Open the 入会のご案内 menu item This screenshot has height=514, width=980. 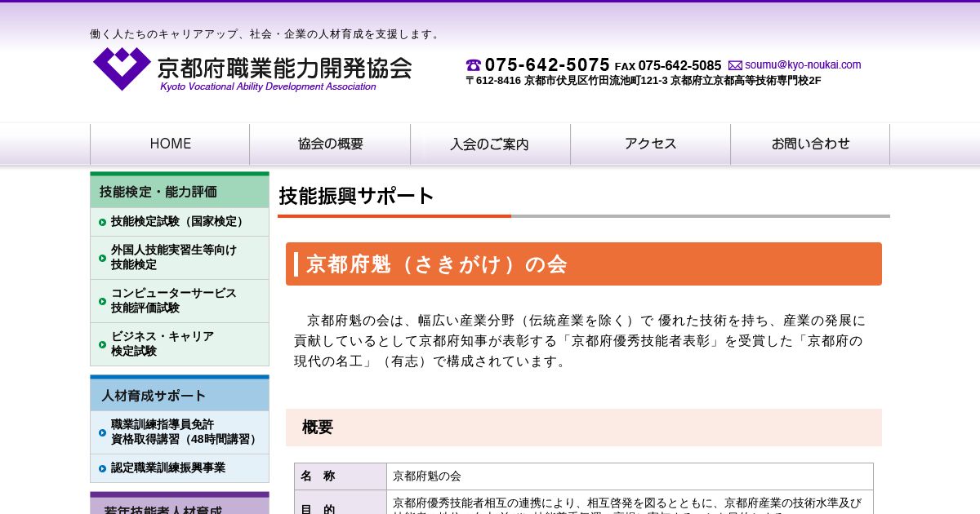pos(490,144)
